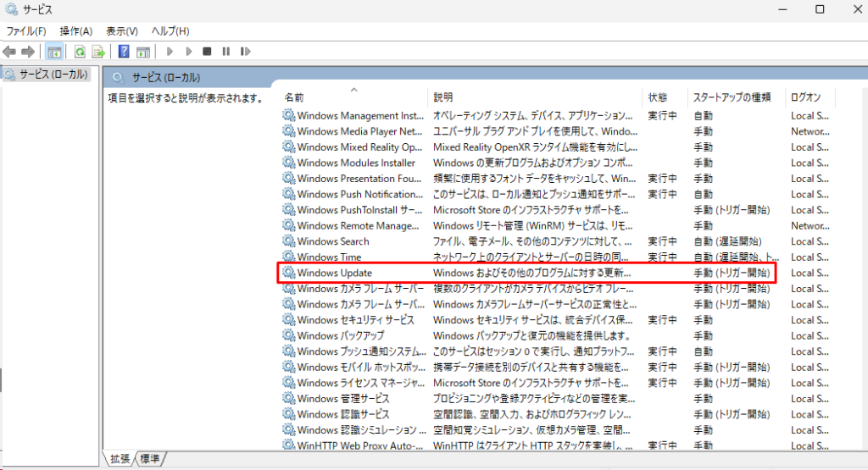This screenshot has width=868, height=470.
Task: Toggle the Show/Hide Console Tree icon
Action: [54, 52]
